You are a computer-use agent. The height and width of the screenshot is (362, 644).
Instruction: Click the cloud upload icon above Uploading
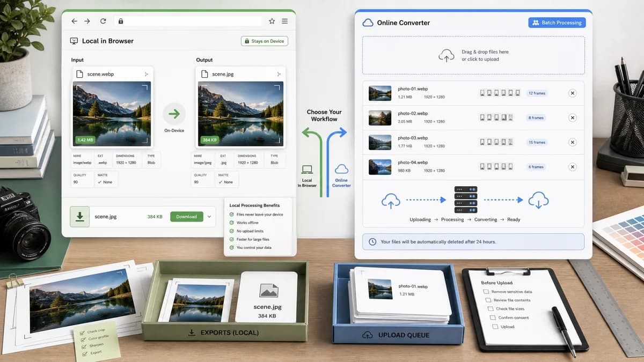click(x=391, y=201)
